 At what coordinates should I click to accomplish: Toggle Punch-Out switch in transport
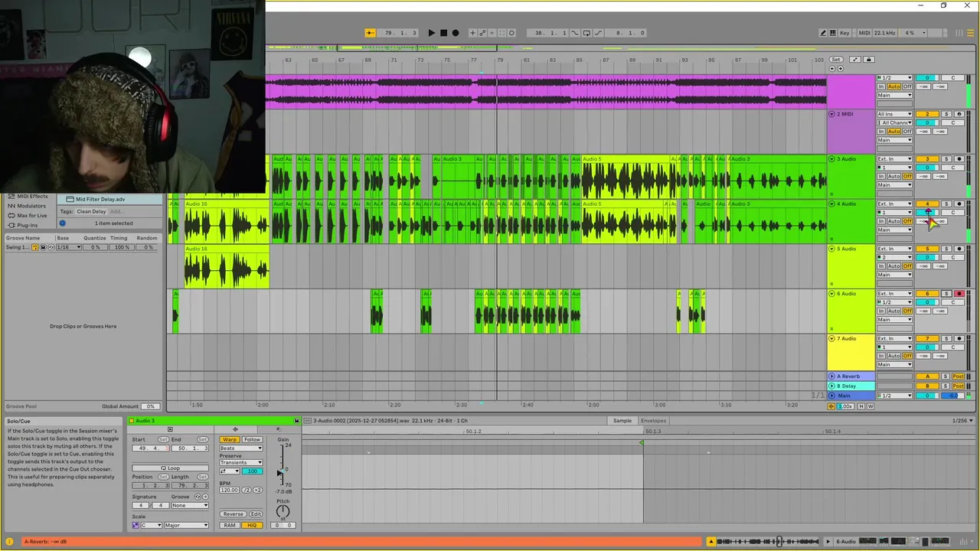click(599, 33)
